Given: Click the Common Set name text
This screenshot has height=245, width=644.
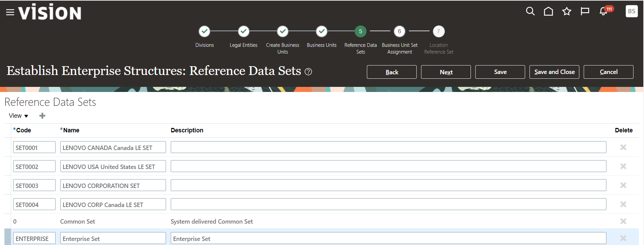Looking at the screenshot, I should [78, 222].
